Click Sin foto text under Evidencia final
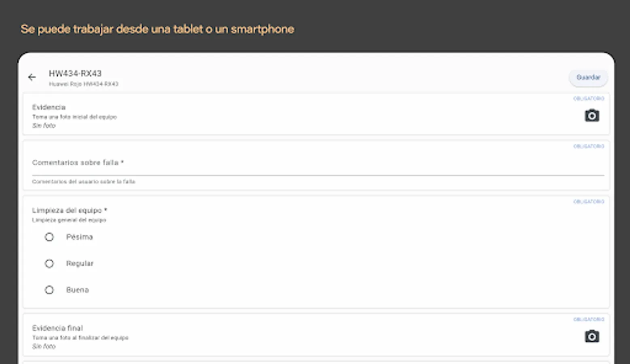Viewport: 630px width, 364px height. pyautogui.click(x=44, y=347)
